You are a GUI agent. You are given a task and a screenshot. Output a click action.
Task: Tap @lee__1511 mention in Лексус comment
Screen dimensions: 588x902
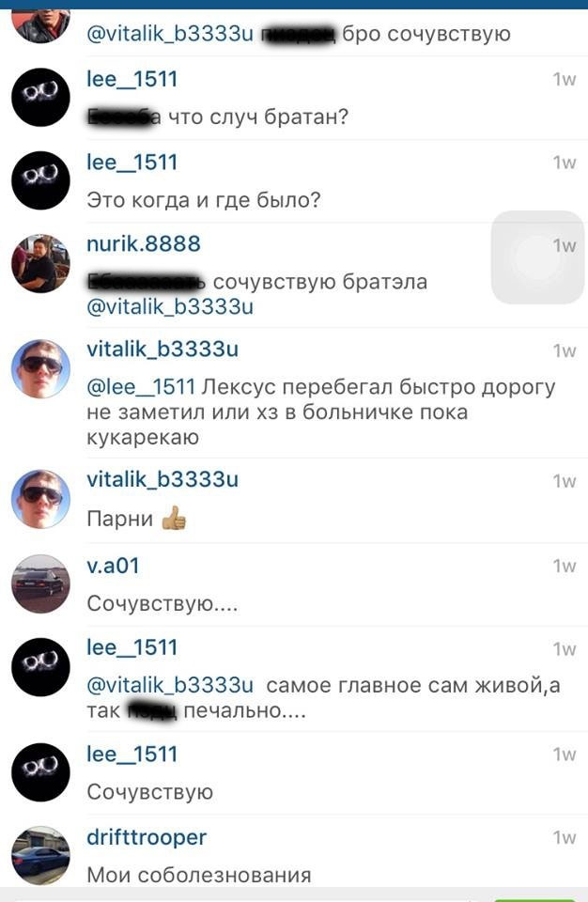(141, 387)
